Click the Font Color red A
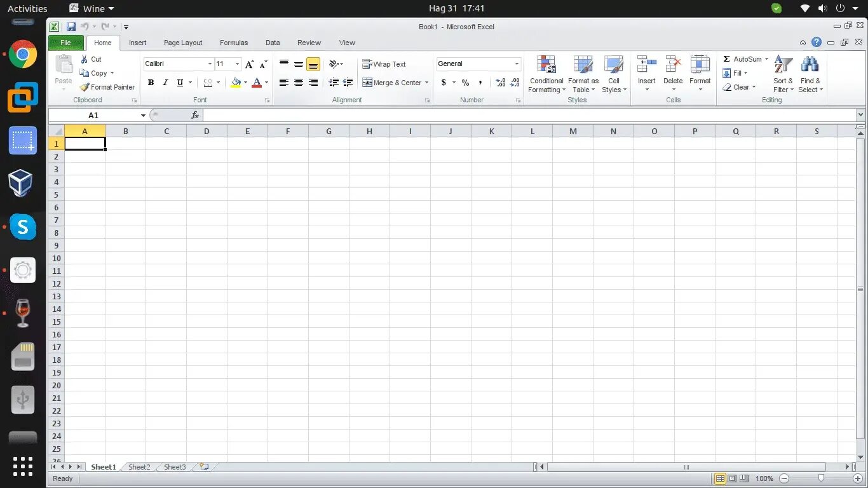 pos(257,83)
